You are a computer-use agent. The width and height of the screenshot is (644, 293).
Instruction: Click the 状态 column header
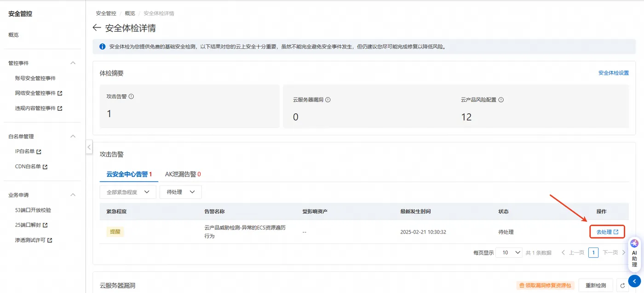click(503, 211)
